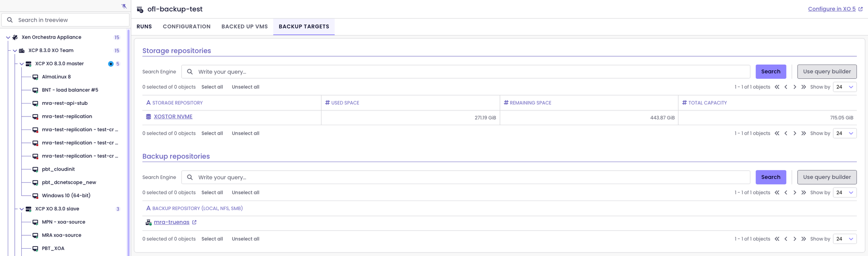Image resolution: width=868 pixels, height=256 pixels.
Task: Click the mra-truenas external link icon
Action: pyautogui.click(x=194, y=222)
